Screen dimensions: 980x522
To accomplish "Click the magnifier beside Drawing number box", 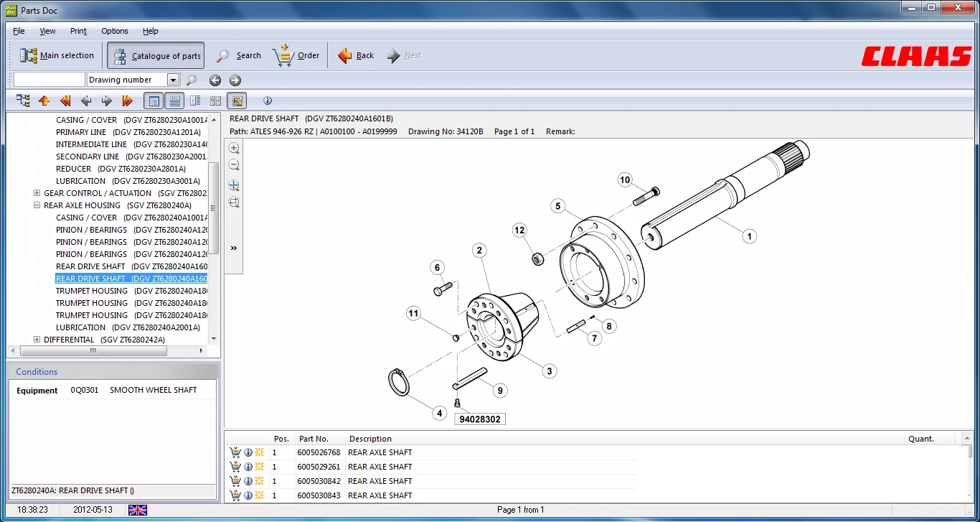I will [x=192, y=80].
